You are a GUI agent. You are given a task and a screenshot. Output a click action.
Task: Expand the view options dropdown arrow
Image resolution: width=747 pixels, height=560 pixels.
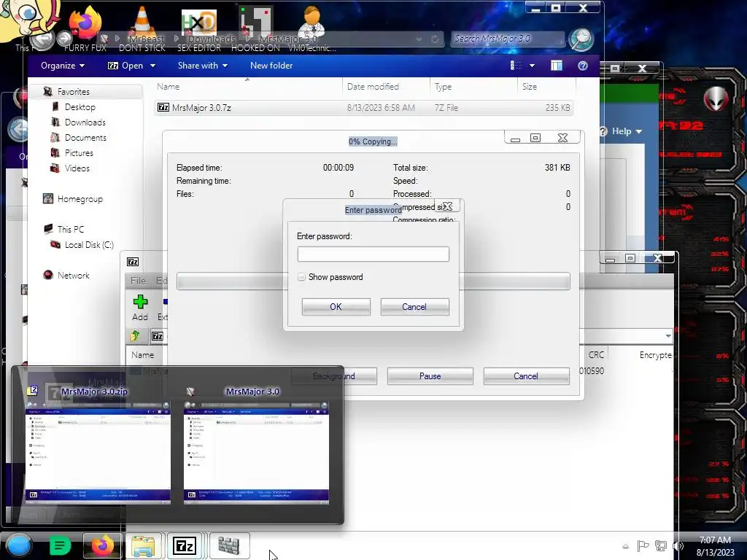[532, 66]
